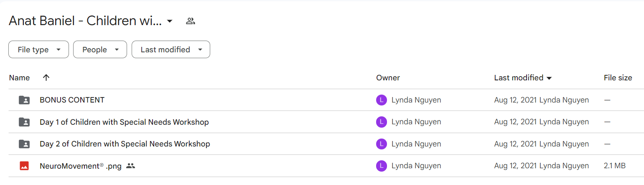The width and height of the screenshot is (644, 185).
Task: Open the BONUS CONTENT shared folder icon
Action: (x=24, y=100)
